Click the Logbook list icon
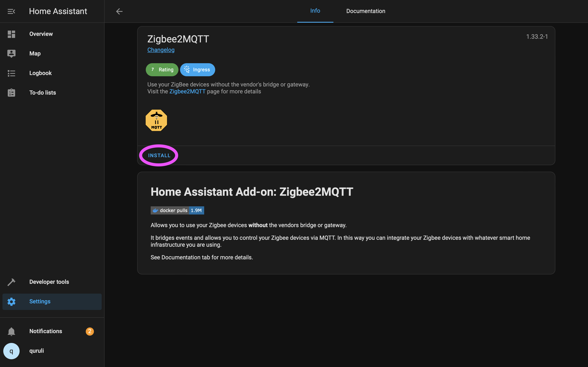The height and width of the screenshot is (367, 588). pos(11,73)
